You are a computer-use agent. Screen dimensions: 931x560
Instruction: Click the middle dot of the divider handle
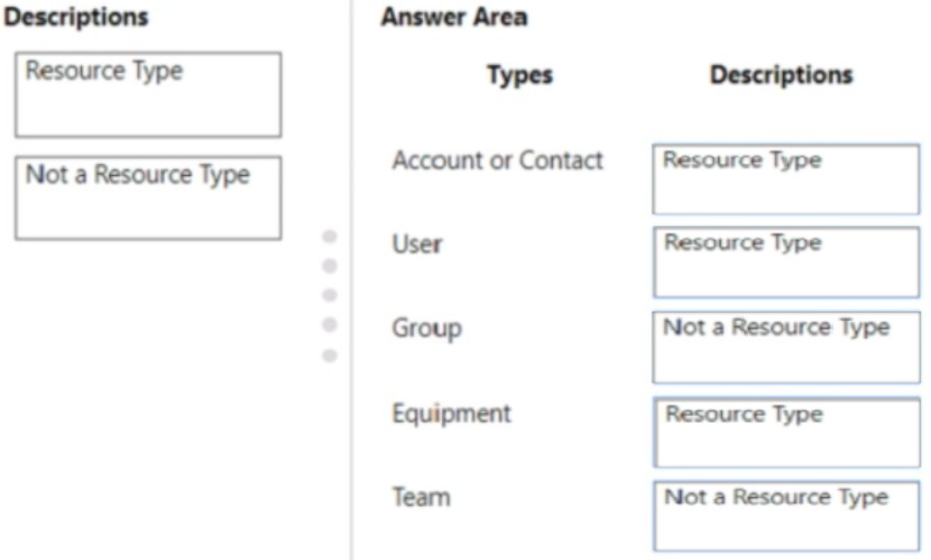coord(329,295)
